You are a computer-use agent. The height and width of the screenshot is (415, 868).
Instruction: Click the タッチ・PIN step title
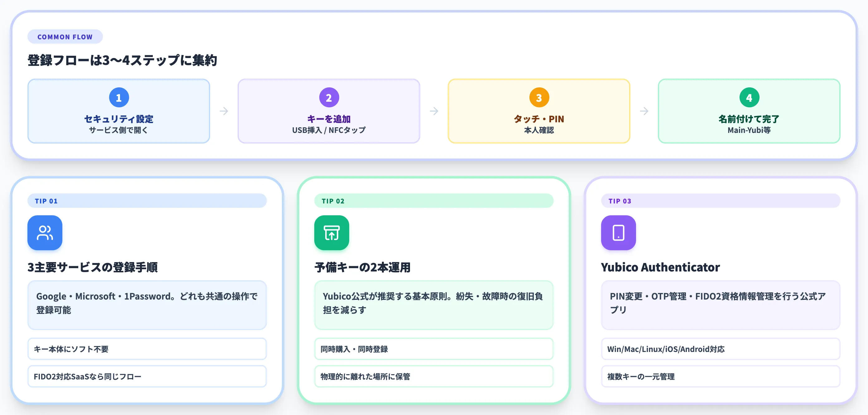click(539, 119)
